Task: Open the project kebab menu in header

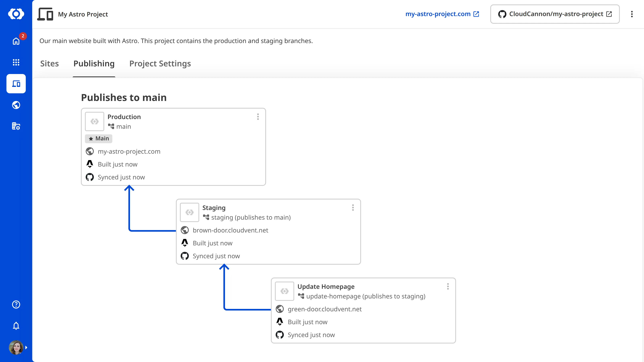Action: 632,14
